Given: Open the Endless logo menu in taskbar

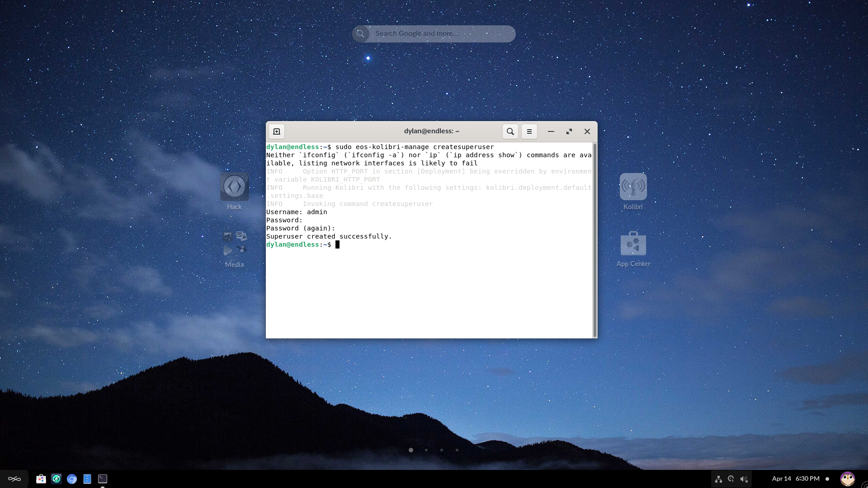Looking at the screenshot, I should tap(14, 479).
